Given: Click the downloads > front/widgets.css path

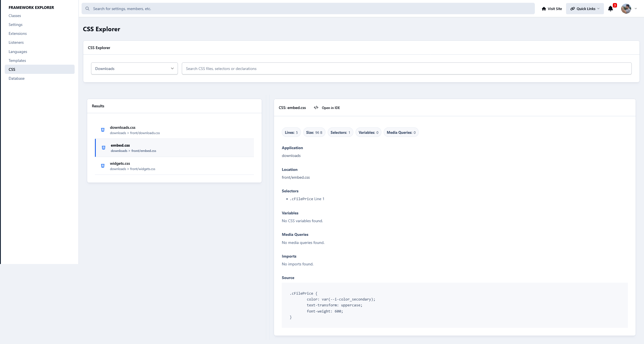Looking at the screenshot, I should (x=133, y=169).
